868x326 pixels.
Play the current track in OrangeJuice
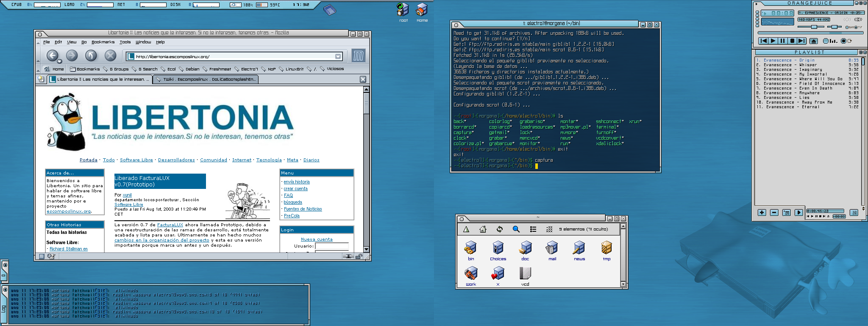click(x=773, y=41)
